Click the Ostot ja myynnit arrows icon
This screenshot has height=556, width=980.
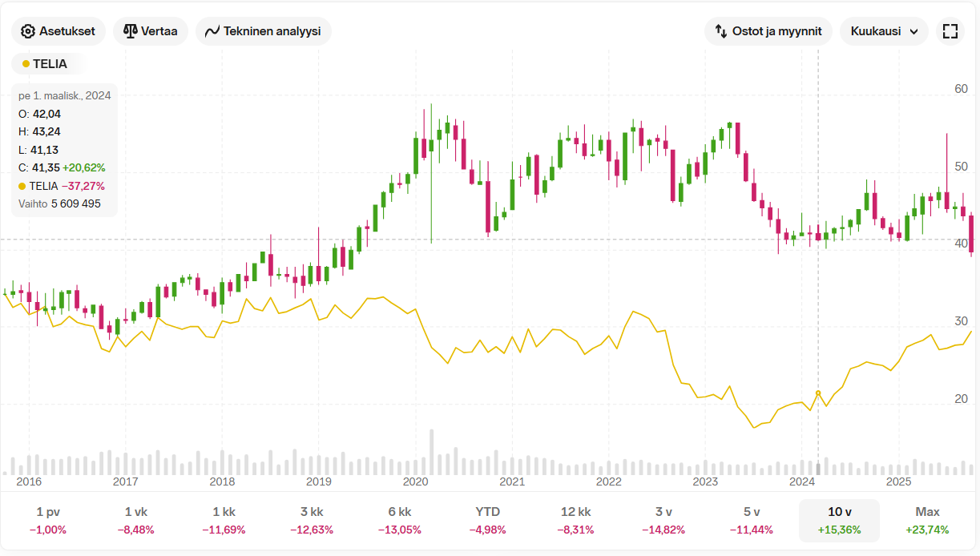[x=720, y=31]
